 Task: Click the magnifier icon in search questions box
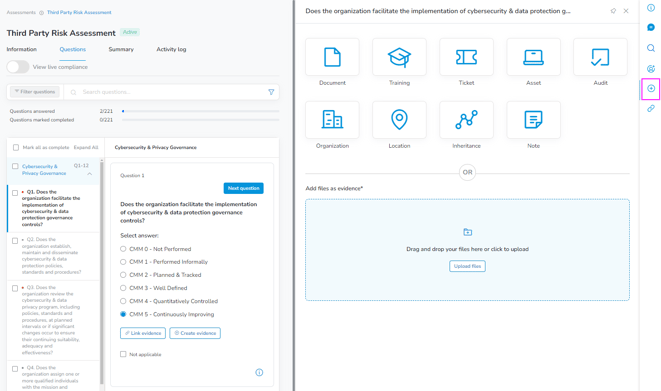coord(73,92)
